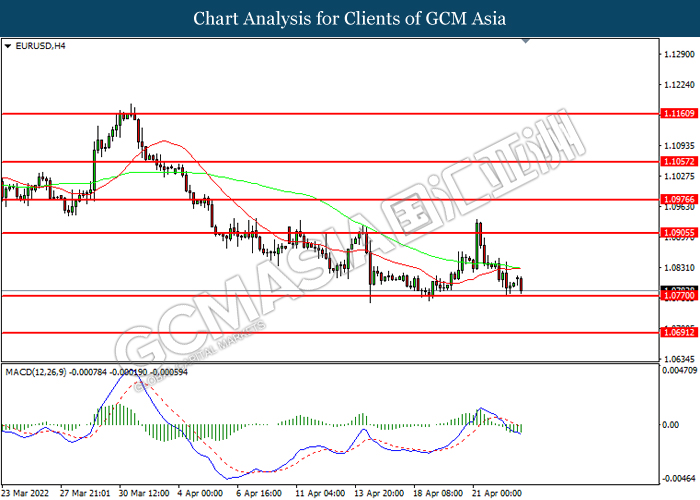Click the 4 Apr 00:00 time label
This screenshot has width=700, height=500.
200,493
